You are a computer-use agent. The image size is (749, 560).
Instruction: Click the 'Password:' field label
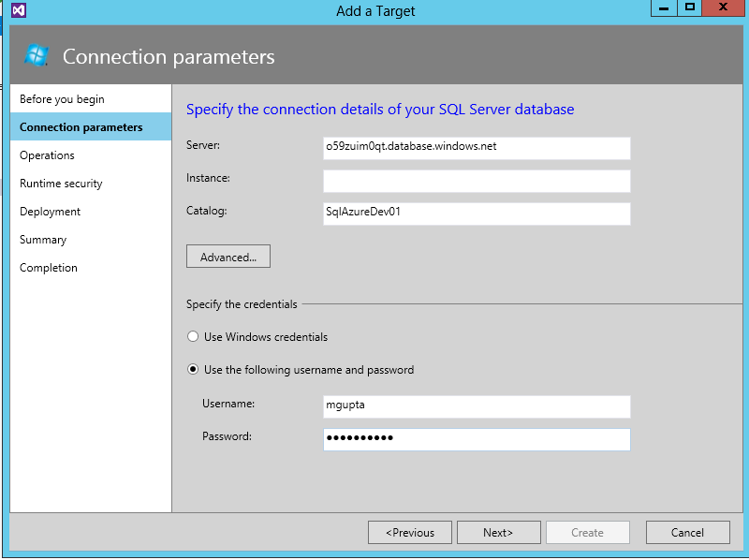(227, 436)
